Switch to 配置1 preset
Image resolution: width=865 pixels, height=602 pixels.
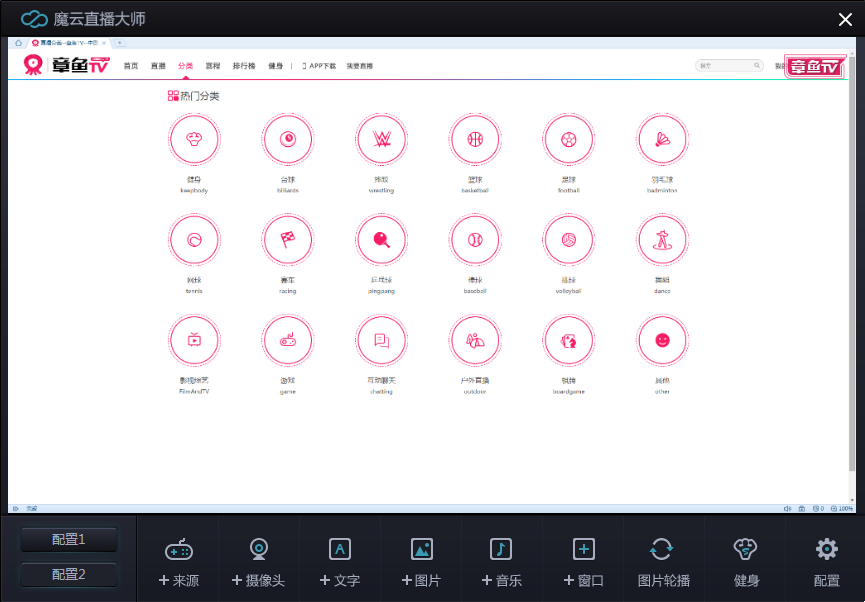click(69, 540)
